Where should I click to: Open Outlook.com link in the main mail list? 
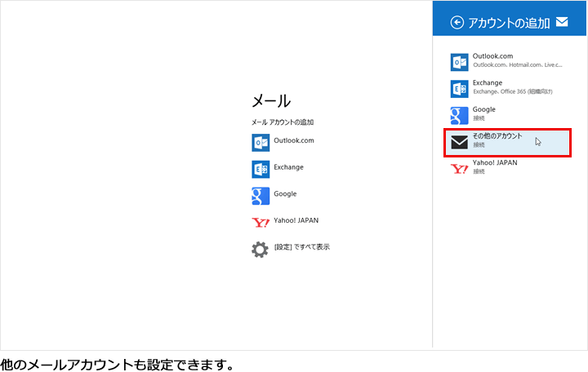pos(294,140)
